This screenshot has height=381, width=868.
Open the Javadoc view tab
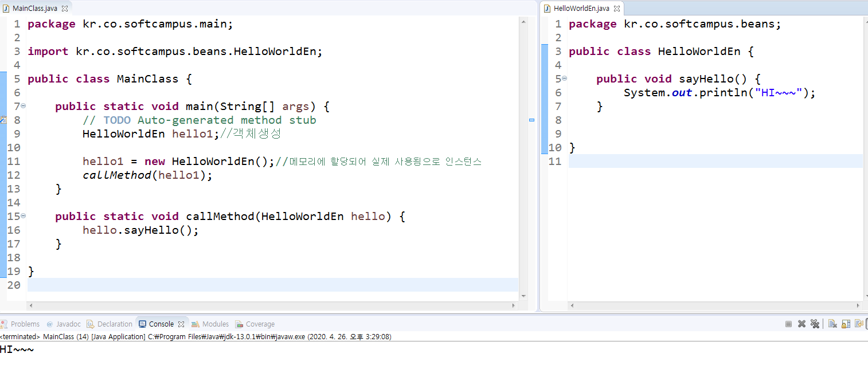[64, 324]
